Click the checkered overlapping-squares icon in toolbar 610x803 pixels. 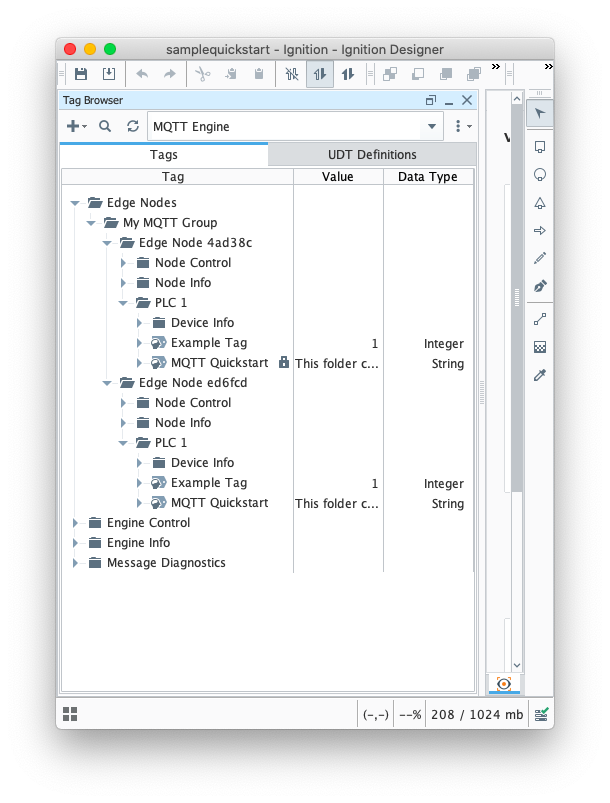(x=390, y=74)
